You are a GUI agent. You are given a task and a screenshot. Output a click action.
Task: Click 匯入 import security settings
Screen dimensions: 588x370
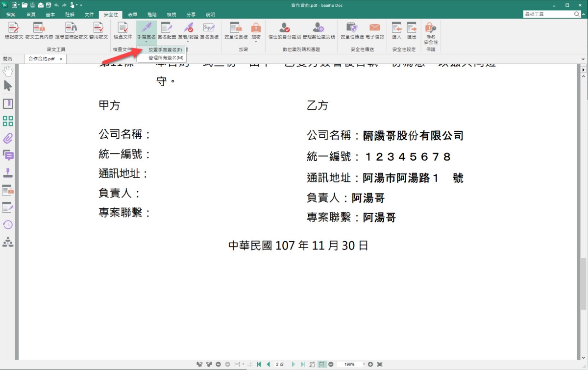coord(397,30)
